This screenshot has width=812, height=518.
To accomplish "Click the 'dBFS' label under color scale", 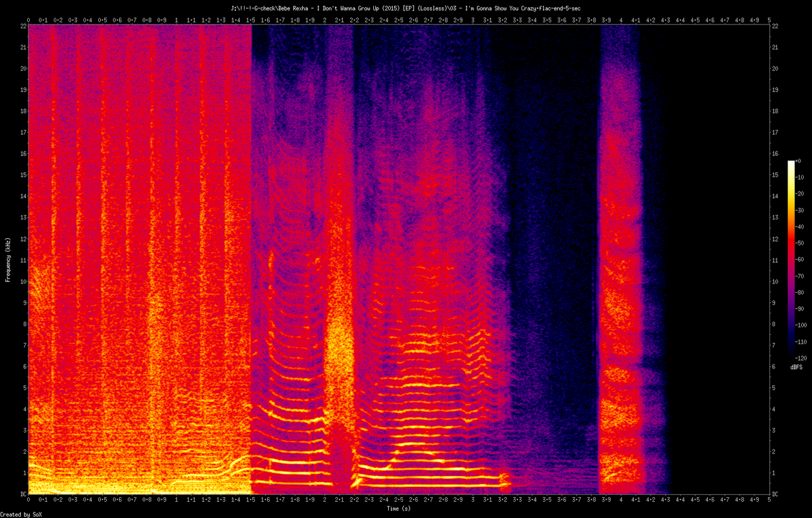I will click(x=796, y=367).
